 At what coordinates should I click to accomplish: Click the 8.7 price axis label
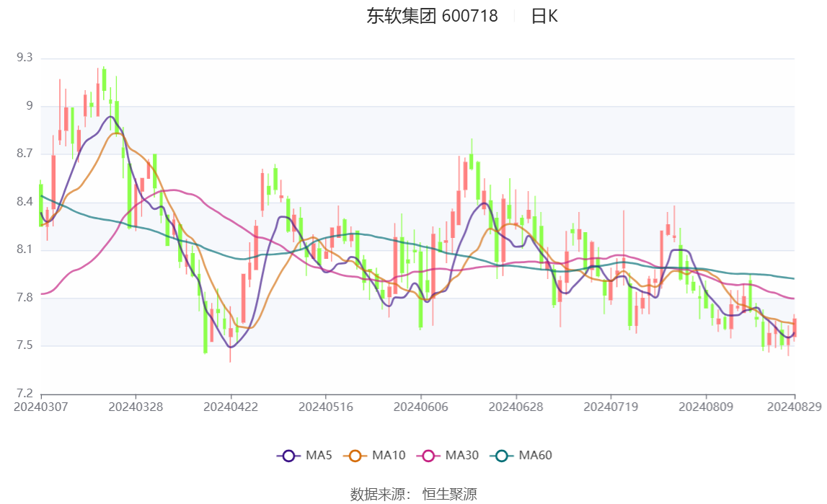(x=25, y=154)
